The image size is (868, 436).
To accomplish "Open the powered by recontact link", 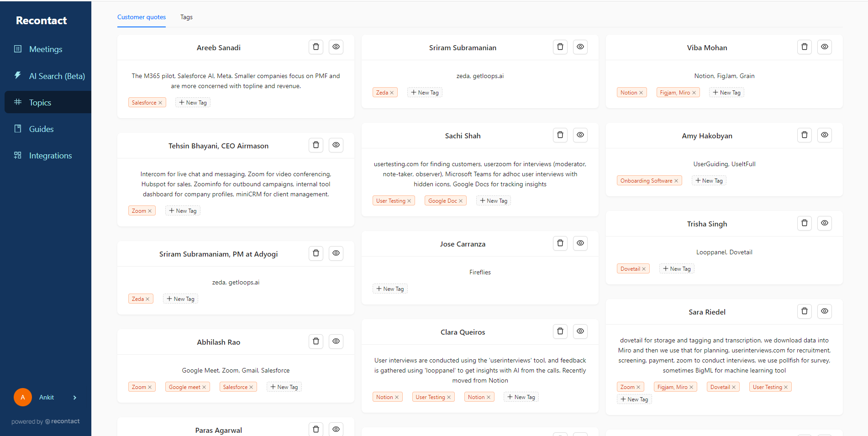I will [x=46, y=421].
